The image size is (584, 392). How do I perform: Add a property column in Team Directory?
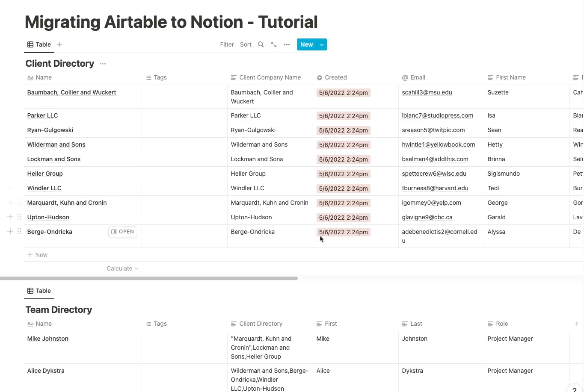(x=576, y=324)
